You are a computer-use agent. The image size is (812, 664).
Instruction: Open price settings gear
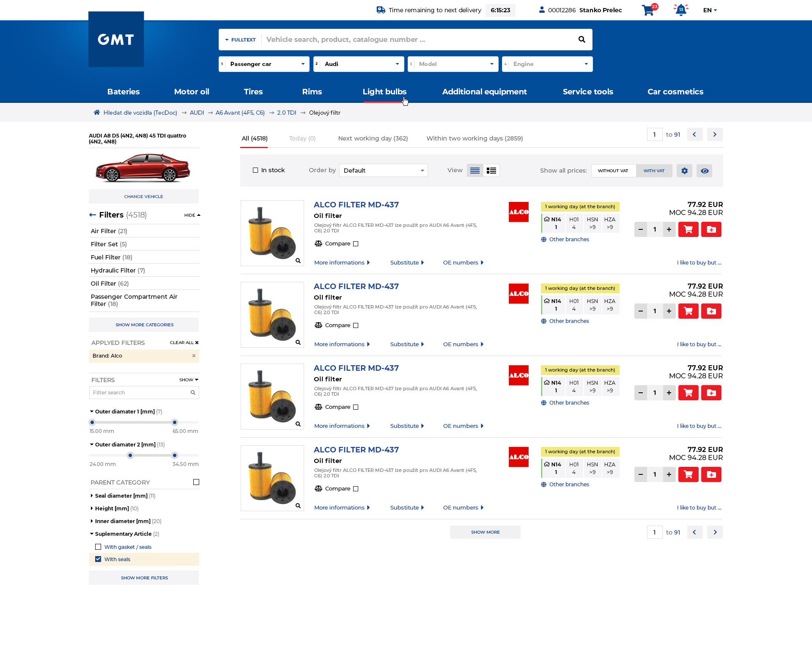pyautogui.click(x=684, y=171)
